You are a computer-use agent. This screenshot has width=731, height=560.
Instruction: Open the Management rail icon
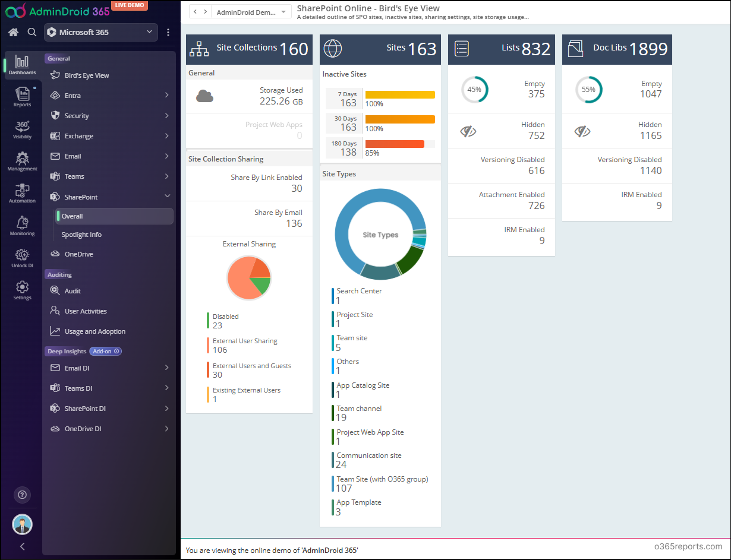coord(22,162)
